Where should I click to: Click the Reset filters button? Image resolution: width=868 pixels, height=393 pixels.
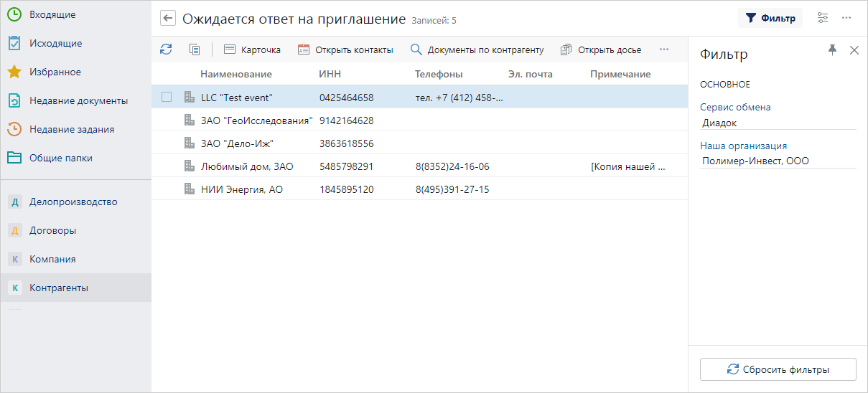(778, 369)
